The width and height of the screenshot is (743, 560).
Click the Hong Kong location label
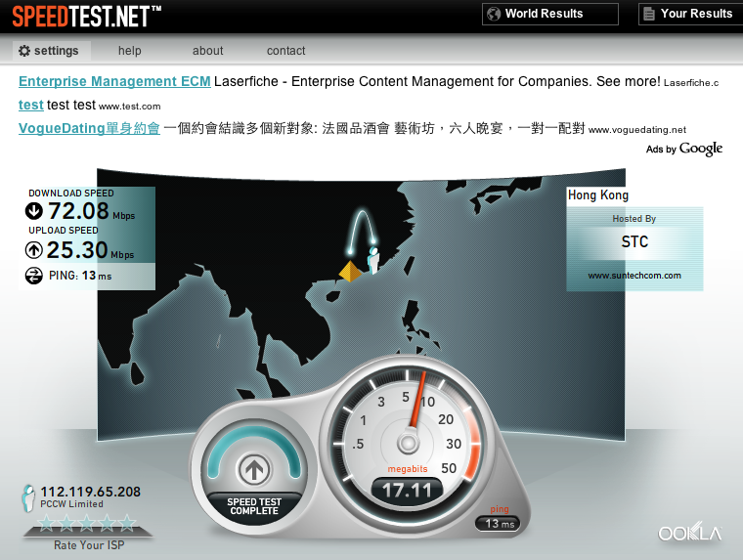(x=598, y=195)
